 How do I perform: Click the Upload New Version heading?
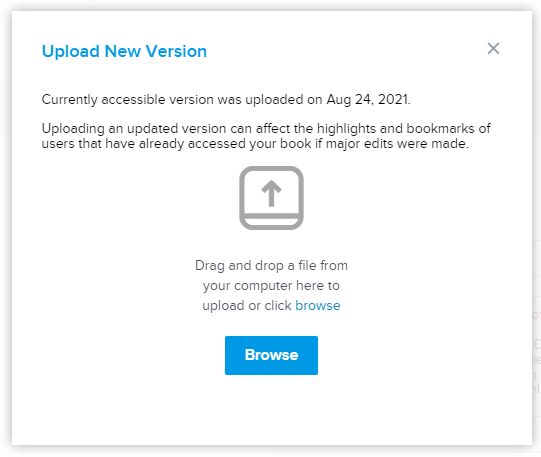tap(124, 51)
